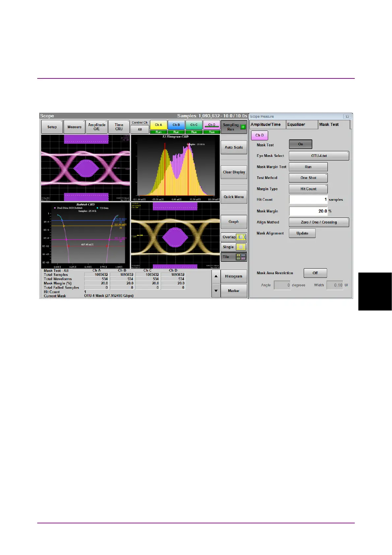Switch to the Mask Test tab
Screen dimensions: 392x555
coord(333,125)
